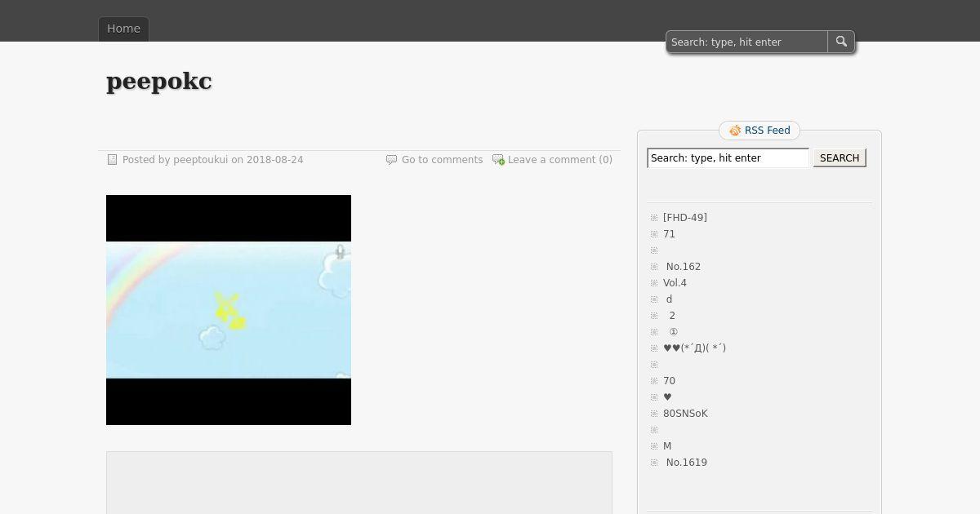Viewport: 980px width, 514px height.
Task: Open the single ♥ sidebar entry
Action: click(x=667, y=397)
